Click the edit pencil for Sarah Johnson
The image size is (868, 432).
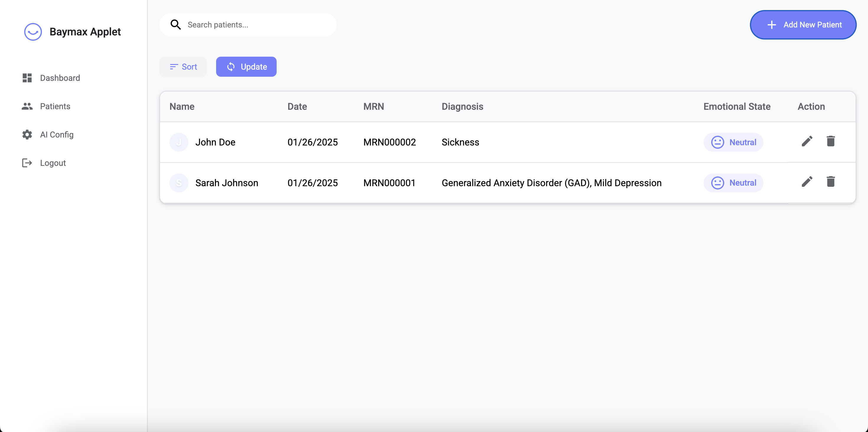(x=807, y=182)
